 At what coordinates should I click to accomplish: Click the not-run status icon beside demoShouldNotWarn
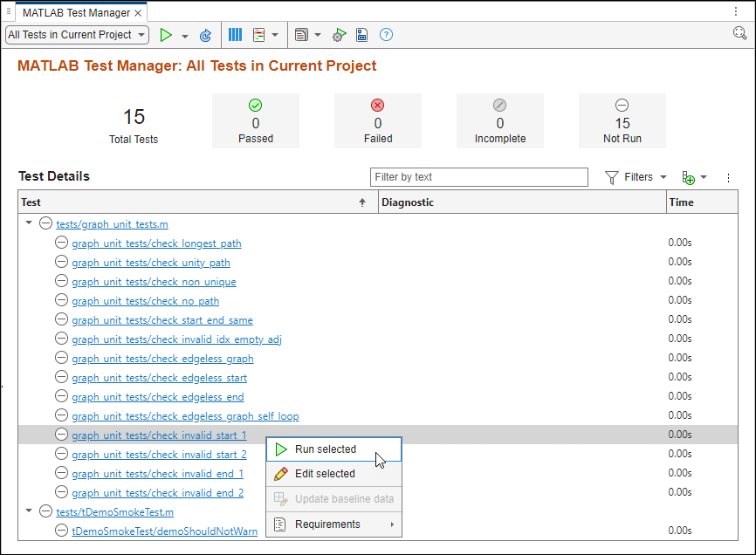click(x=61, y=531)
